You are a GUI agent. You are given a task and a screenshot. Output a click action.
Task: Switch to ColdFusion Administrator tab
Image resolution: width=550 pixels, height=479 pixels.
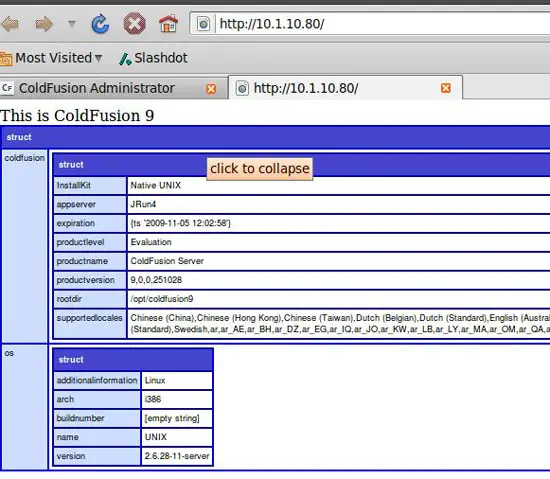(x=96, y=88)
